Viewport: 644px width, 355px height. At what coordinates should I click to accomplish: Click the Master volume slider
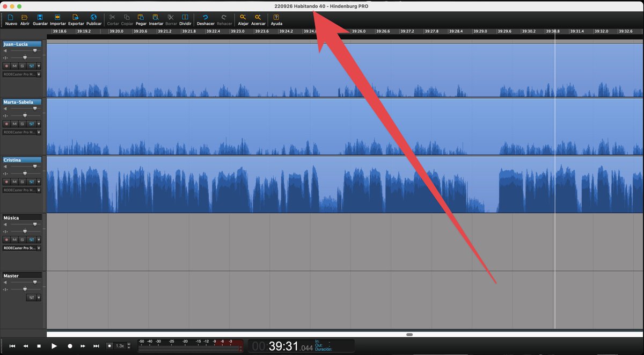[25, 282]
